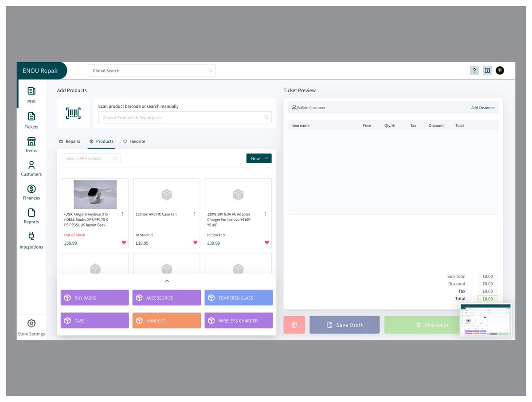532x402 pixels.
Task: Click the 'Sub Total' label
Action: coord(456,276)
